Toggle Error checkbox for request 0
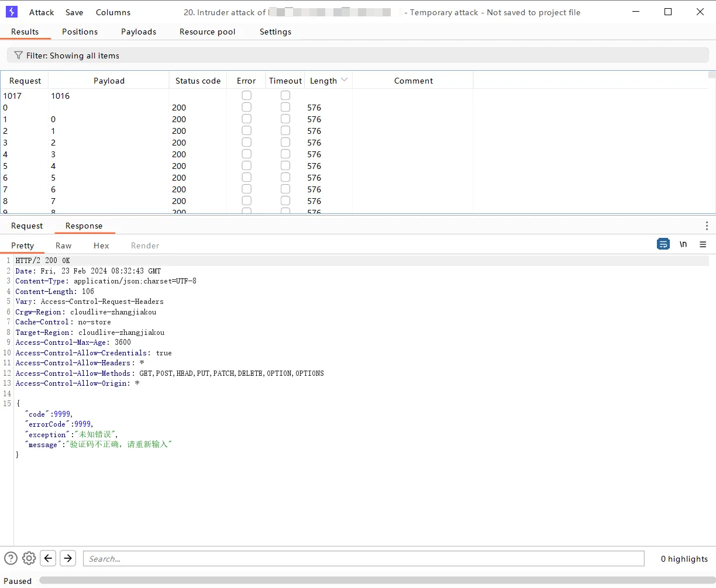This screenshot has height=588, width=716. click(246, 108)
